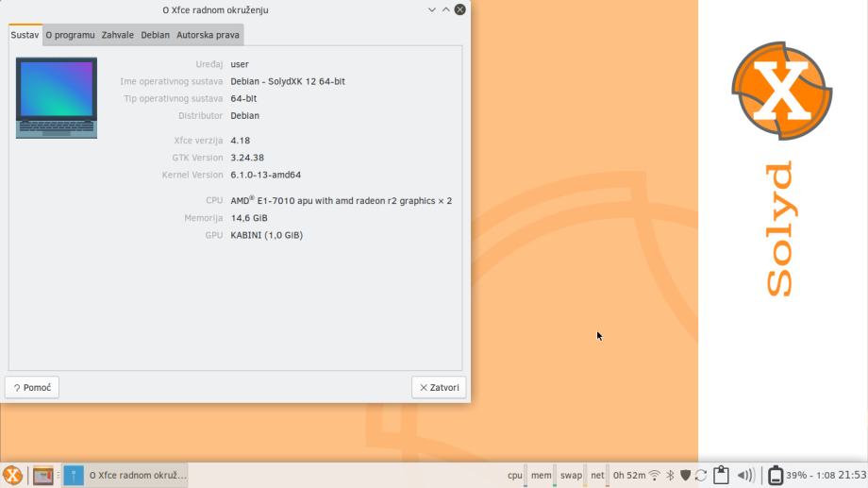Click the show desktop icon in taskbar
Image resolution: width=868 pixels, height=488 pixels.
coord(42,476)
